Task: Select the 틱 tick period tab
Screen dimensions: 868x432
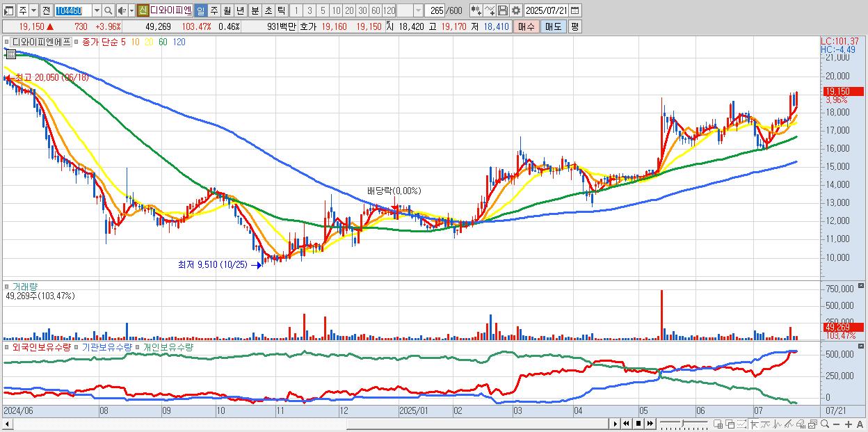Action: click(x=280, y=10)
